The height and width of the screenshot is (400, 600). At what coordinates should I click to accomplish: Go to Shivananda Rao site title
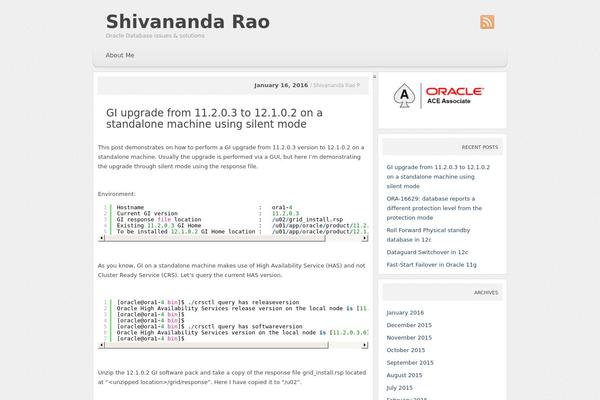coord(188,21)
